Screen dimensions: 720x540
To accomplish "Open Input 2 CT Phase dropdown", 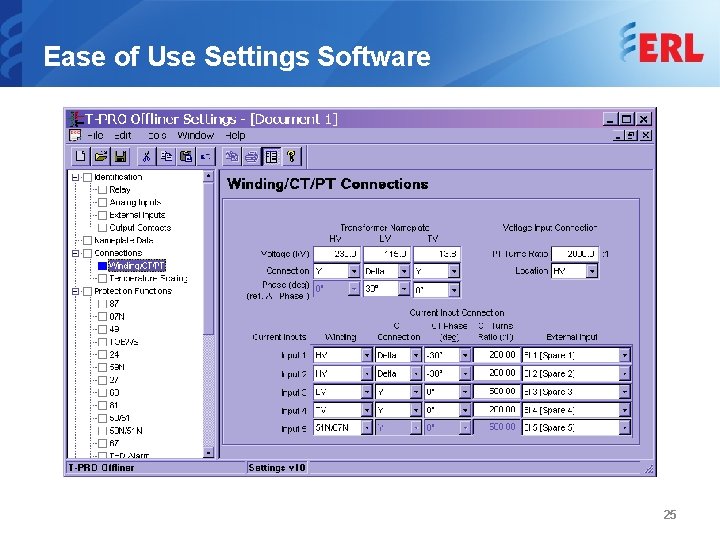I will [465, 373].
